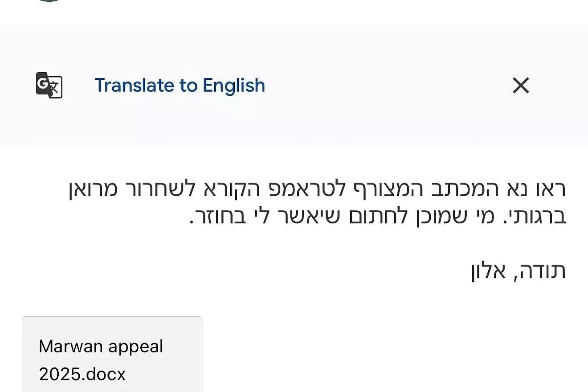Dismiss the translation banner with the X
The width and height of the screenshot is (588, 392).
tap(520, 85)
